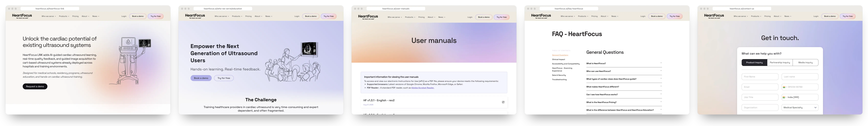Expand 'What types of cardiac views' question
Image resolution: width=868 pixels, height=126 pixels.
click(624, 79)
